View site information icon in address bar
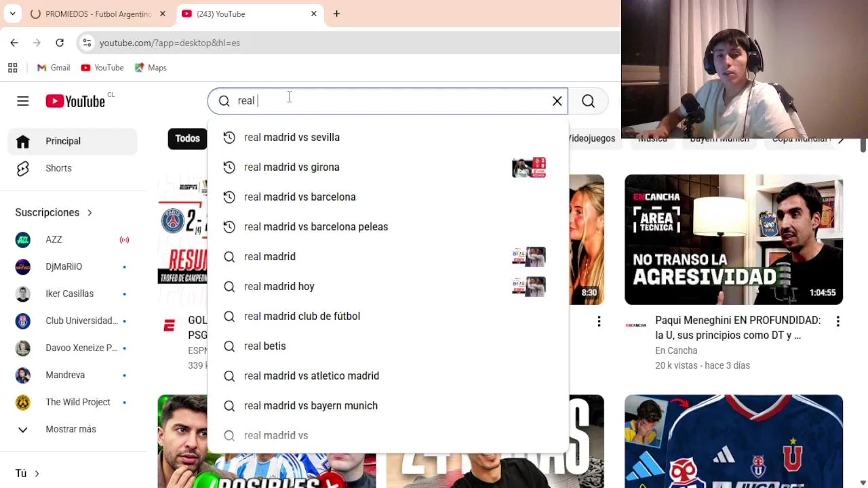868x488 pixels. [x=87, y=43]
